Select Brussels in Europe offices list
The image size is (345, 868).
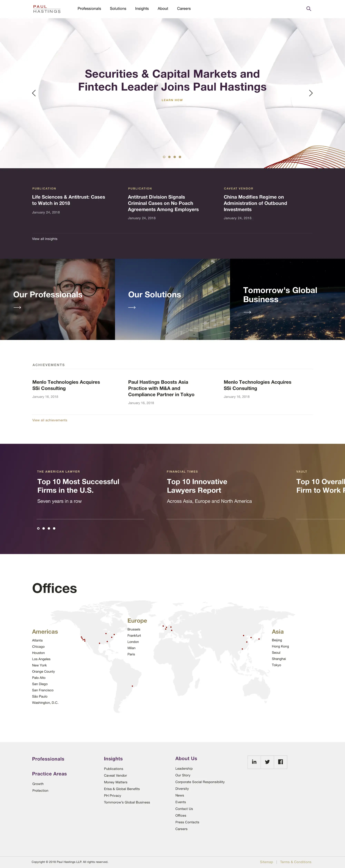tap(134, 629)
